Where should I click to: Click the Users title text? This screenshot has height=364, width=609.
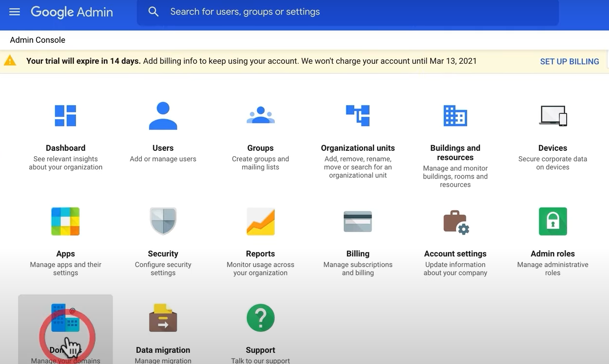point(163,148)
